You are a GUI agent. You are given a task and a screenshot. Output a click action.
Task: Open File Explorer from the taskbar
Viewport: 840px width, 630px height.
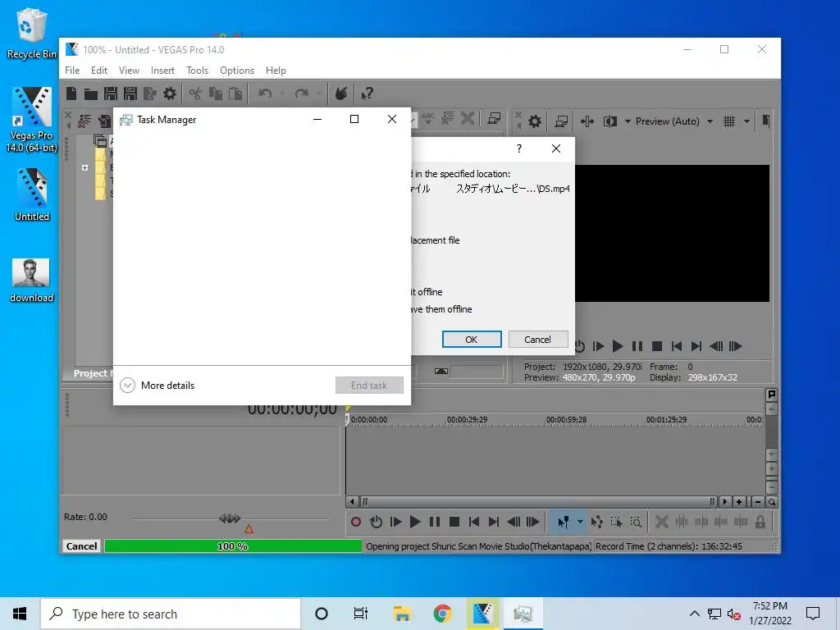click(x=402, y=614)
